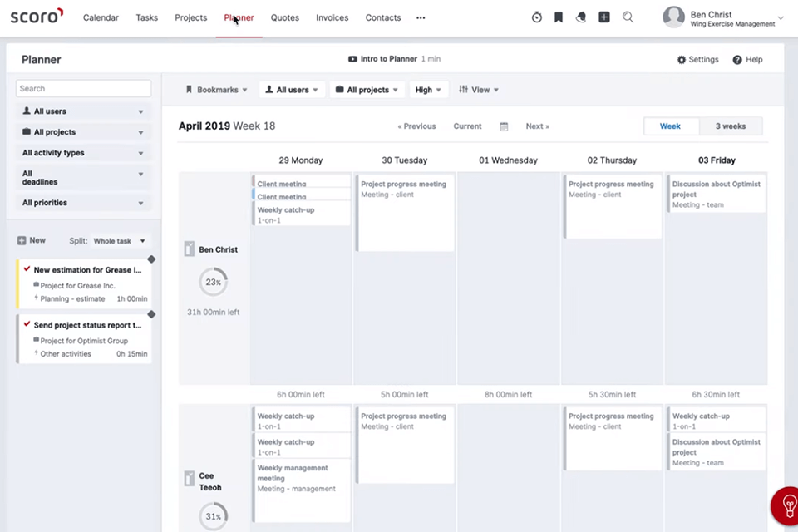Image resolution: width=798 pixels, height=532 pixels.
Task: Open the Projects menu item
Action: (x=190, y=17)
